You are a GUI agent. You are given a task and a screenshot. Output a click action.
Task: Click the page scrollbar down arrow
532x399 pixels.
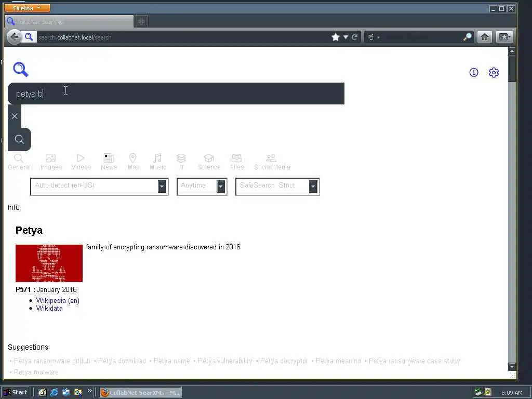pos(512,366)
